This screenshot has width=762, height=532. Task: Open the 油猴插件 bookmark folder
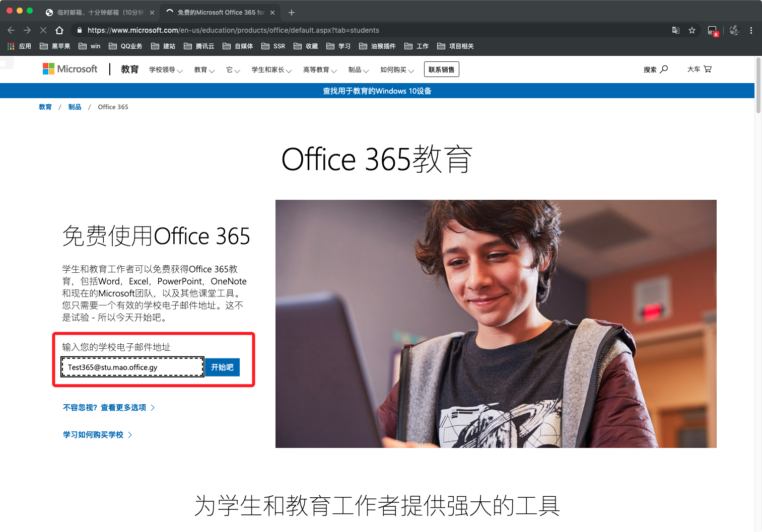click(377, 46)
